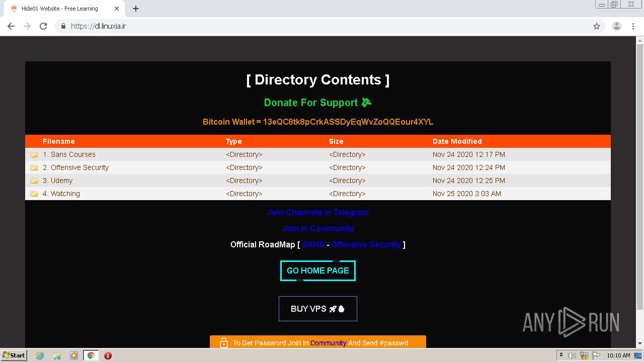Click the address bar URL
This screenshot has height=362, width=644.
click(x=98, y=26)
